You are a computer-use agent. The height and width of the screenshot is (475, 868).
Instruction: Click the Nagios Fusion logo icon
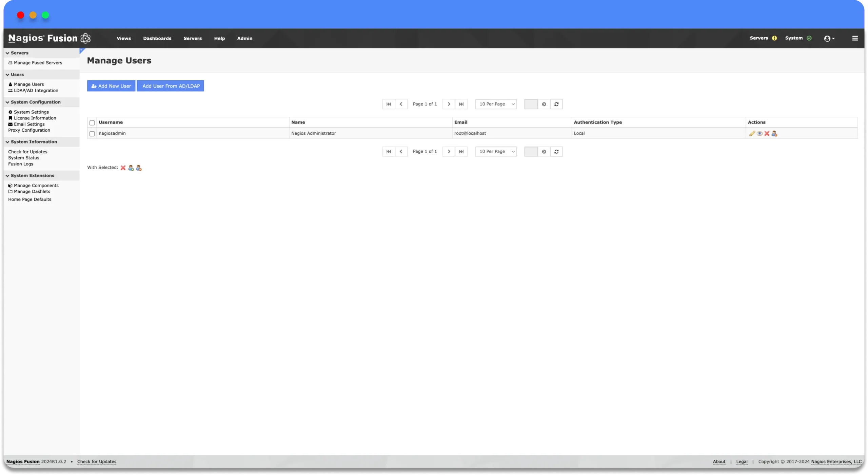coord(85,38)
